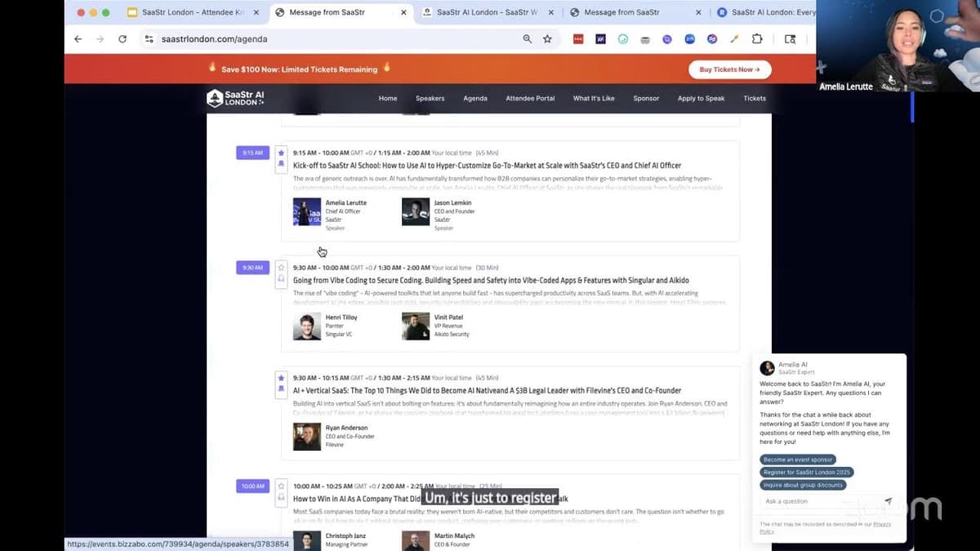The image size is (980, 551).
Task: Click the zoom magnifier in the address bar
Action: pyautogui.click(x=528, y=39)
